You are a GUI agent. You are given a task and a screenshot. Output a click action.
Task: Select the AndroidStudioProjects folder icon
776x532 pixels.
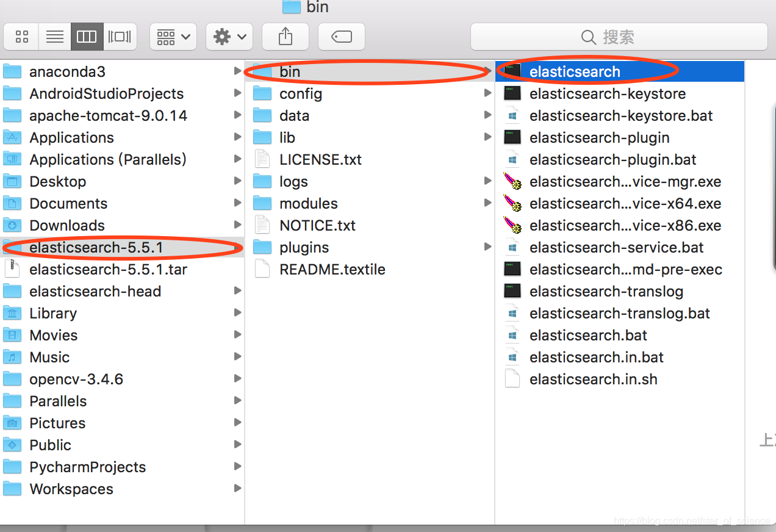coord(12,94)
